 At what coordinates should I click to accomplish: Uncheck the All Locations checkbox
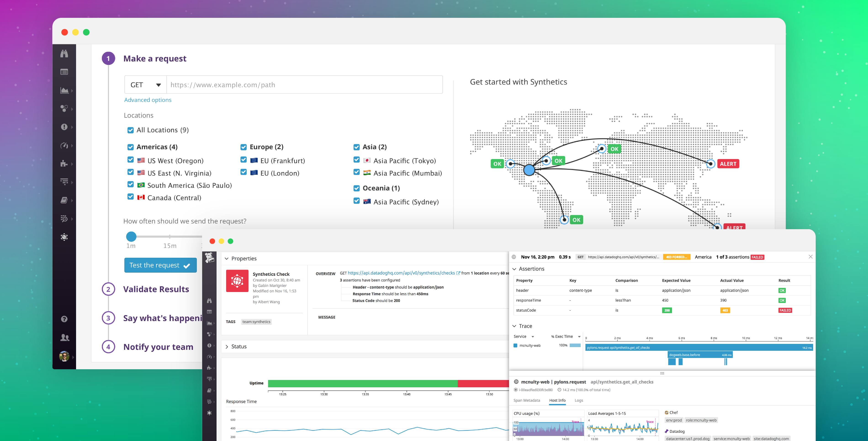(130, 130)
